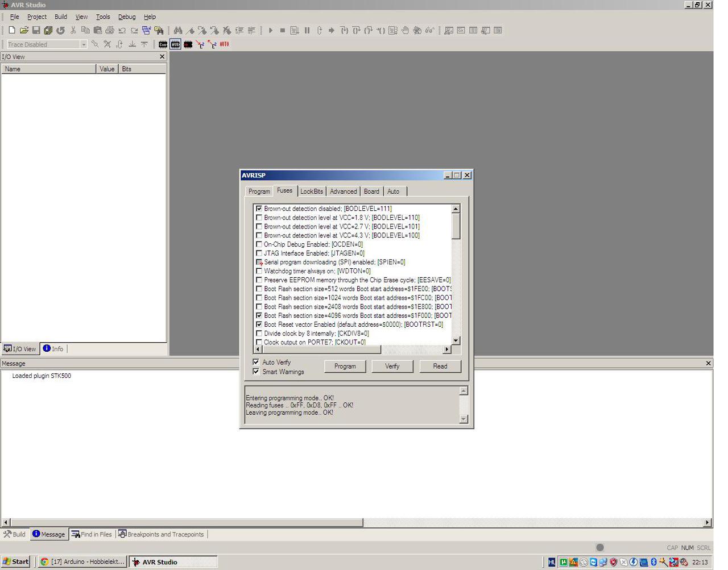Click the Stop Debugging square icon
728x570 pixels.
coord(283,31)
